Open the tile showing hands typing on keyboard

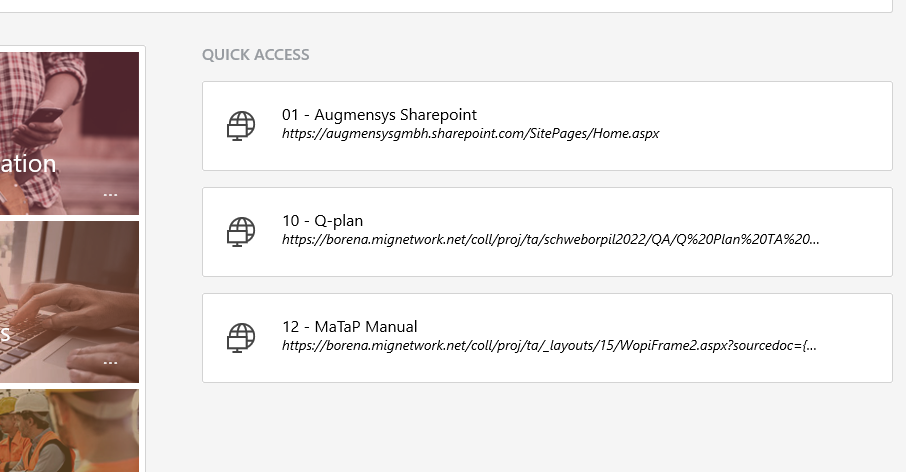click(70, 290)
